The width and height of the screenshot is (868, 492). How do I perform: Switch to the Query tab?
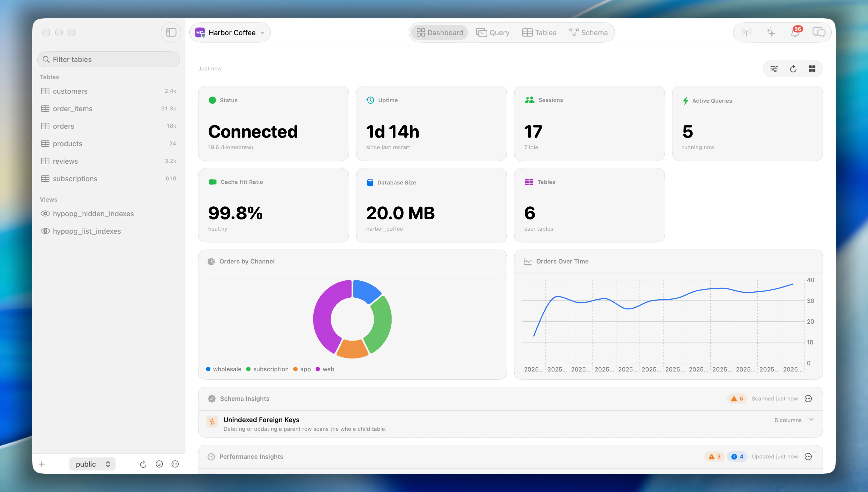492,33
